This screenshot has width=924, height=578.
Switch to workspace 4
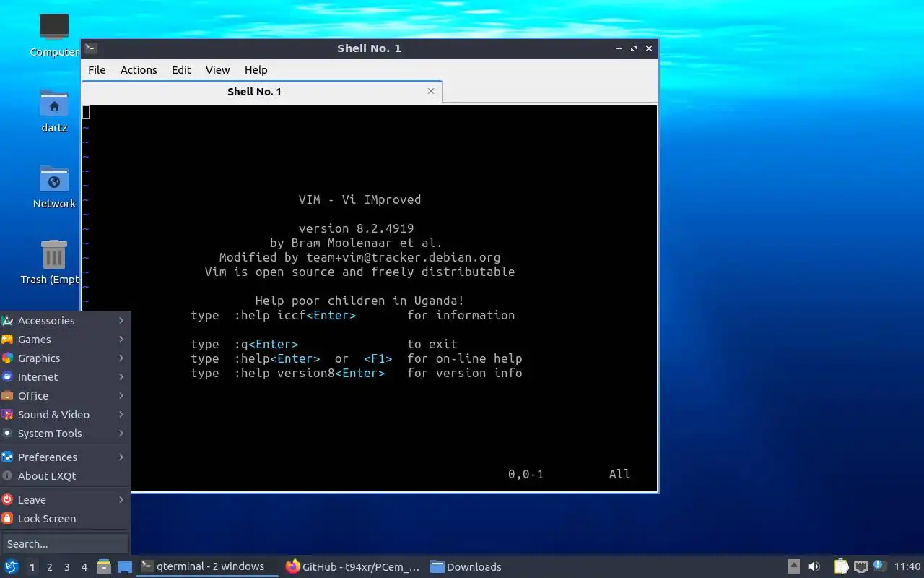84,567
